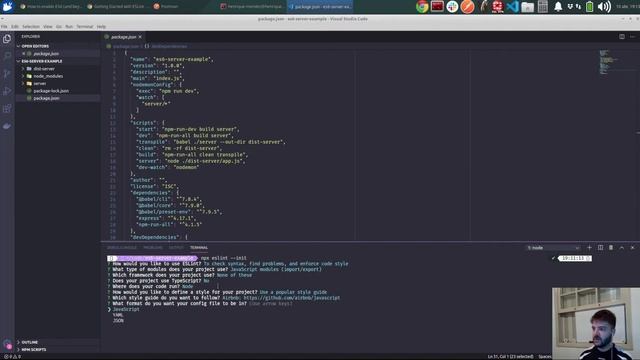
Task: Click the system application launcher icon
Action: coord(7,6)
